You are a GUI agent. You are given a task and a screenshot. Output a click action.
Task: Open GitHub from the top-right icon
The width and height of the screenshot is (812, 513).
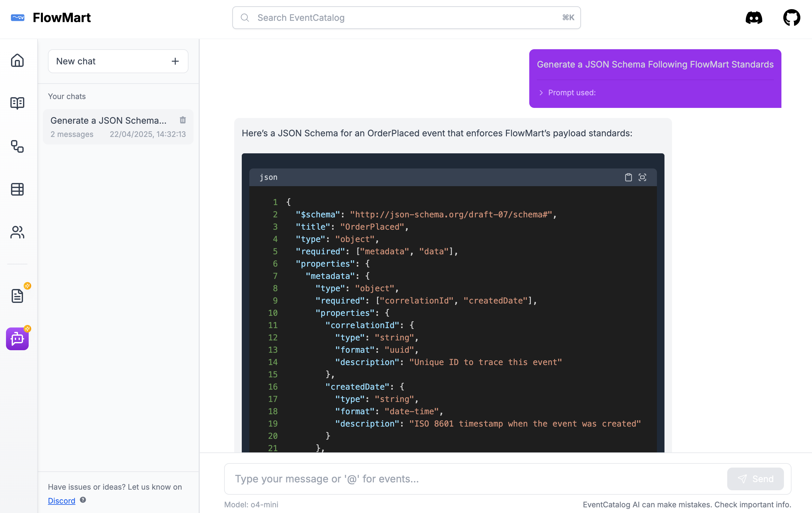point(792,18)
